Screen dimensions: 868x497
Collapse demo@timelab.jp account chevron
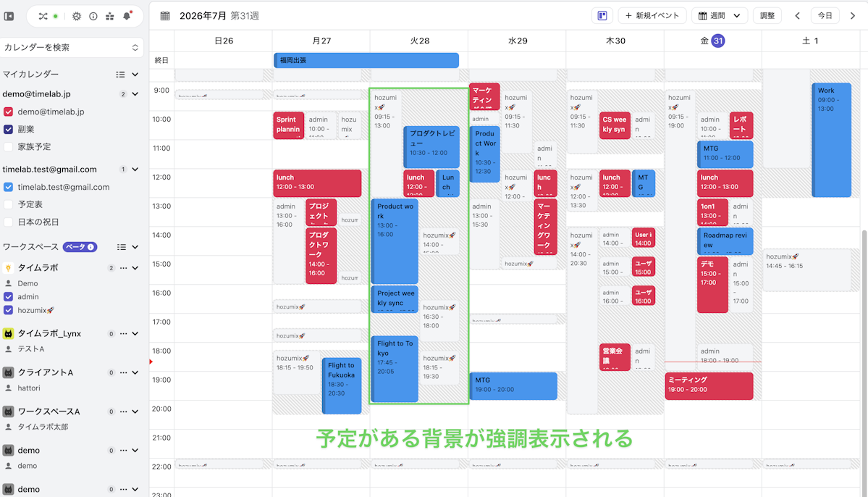(135, 94)
